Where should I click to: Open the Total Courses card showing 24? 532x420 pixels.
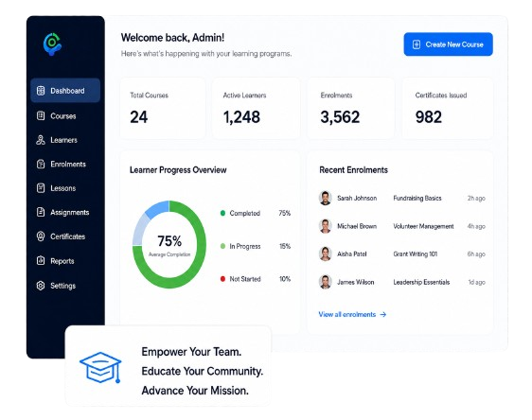pyautogui.click(x=163, y=109)
